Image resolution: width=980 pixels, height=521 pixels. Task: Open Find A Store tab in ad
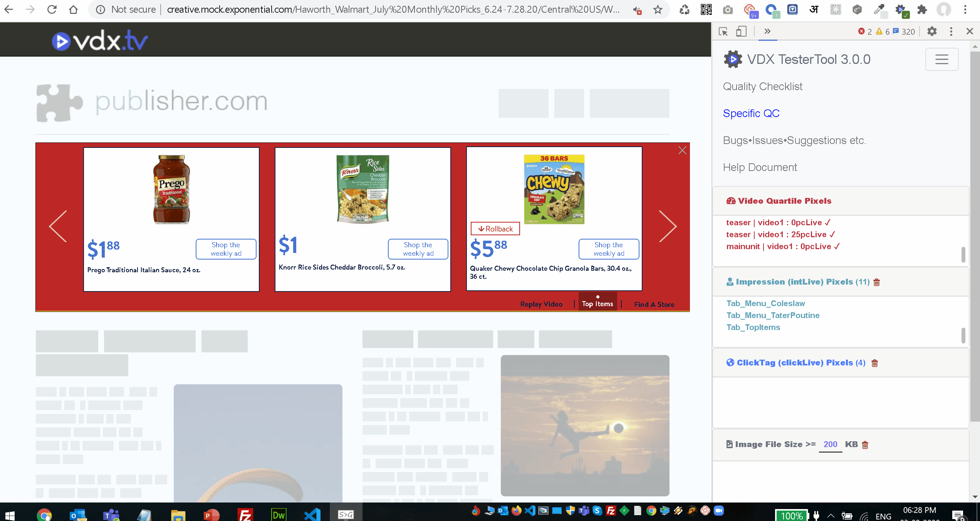click(x=654, y=305)
